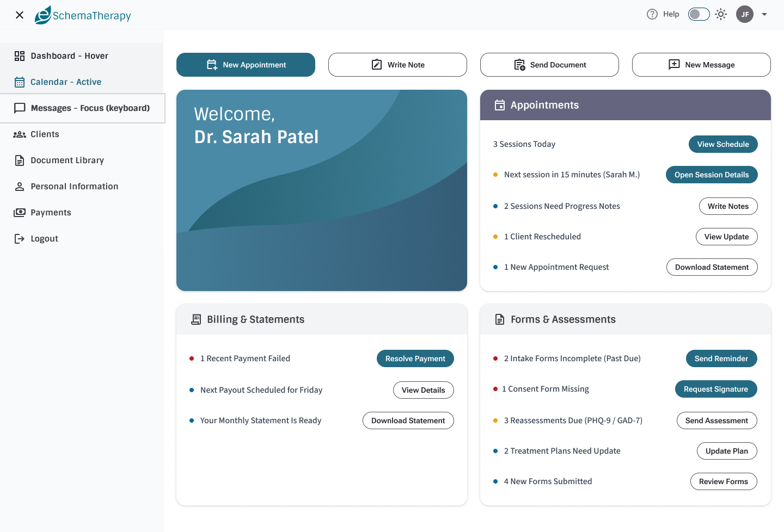Click '2 Treatment Plans Need Update' text

tap(562, 451)
